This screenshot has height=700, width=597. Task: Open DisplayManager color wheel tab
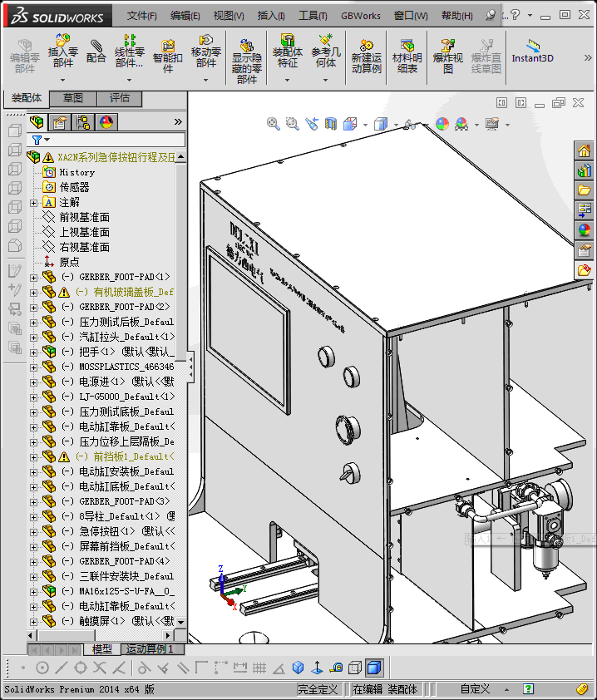point(106,122)
